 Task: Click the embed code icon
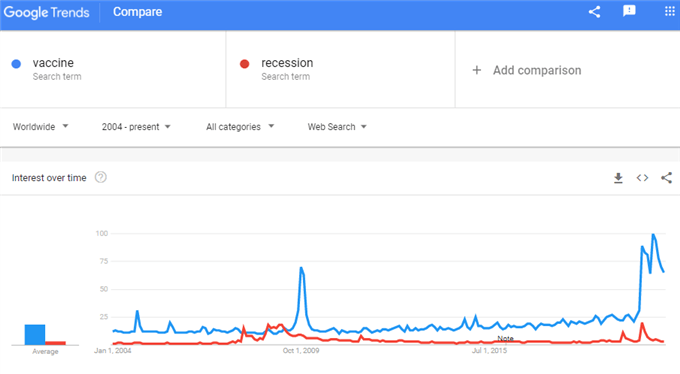click(x=642, y=178)
